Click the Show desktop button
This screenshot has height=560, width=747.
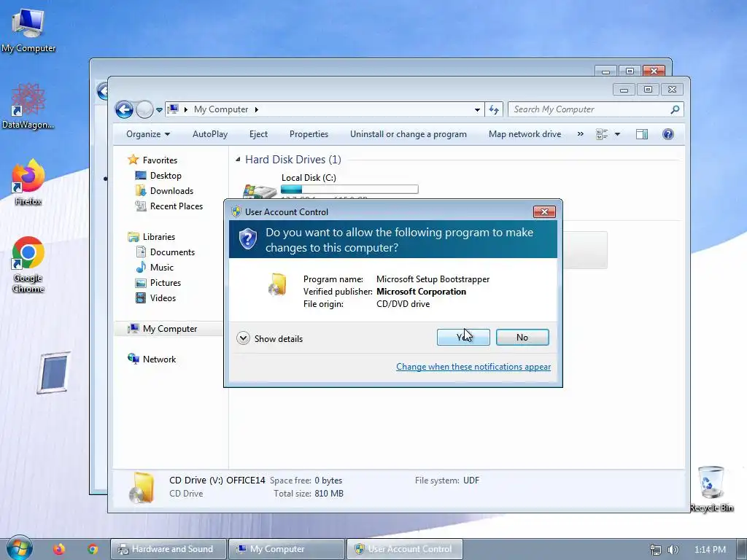tap(741, 549)
